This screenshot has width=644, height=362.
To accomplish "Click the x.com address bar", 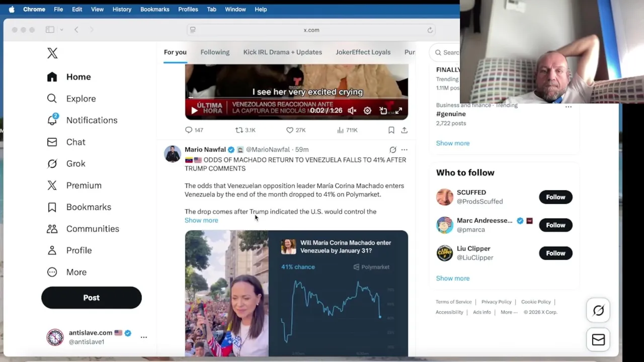I will click(x=311, y=30).
